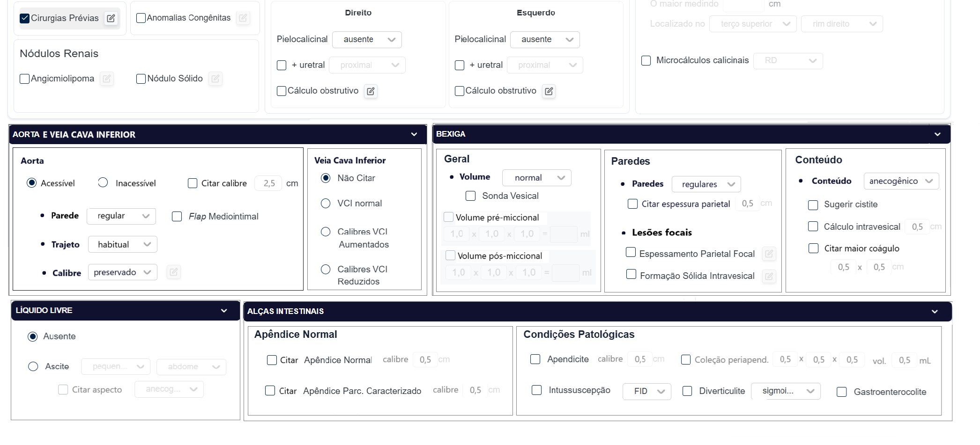Screen dimensions: 980x445
Task: Click edit icon next to Anomalias Congênitas
Action: click(243, 18)
